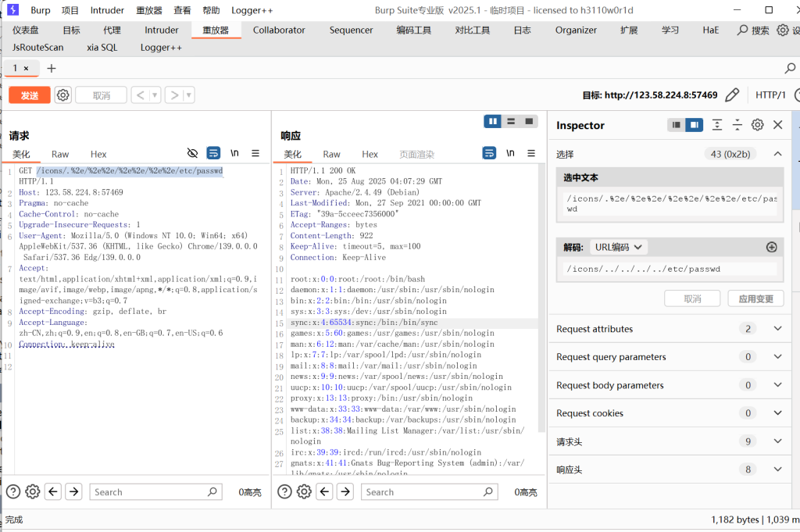The height and width of the screenshot is (532, 800).
Task: Add decoding step with plus icon
Action: click(771, 248)
